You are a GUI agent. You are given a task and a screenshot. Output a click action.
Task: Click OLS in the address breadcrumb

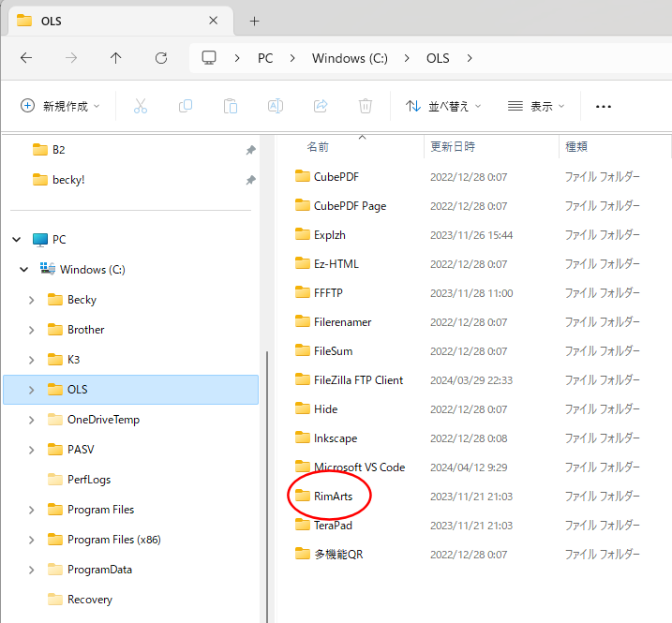(438, 58)
